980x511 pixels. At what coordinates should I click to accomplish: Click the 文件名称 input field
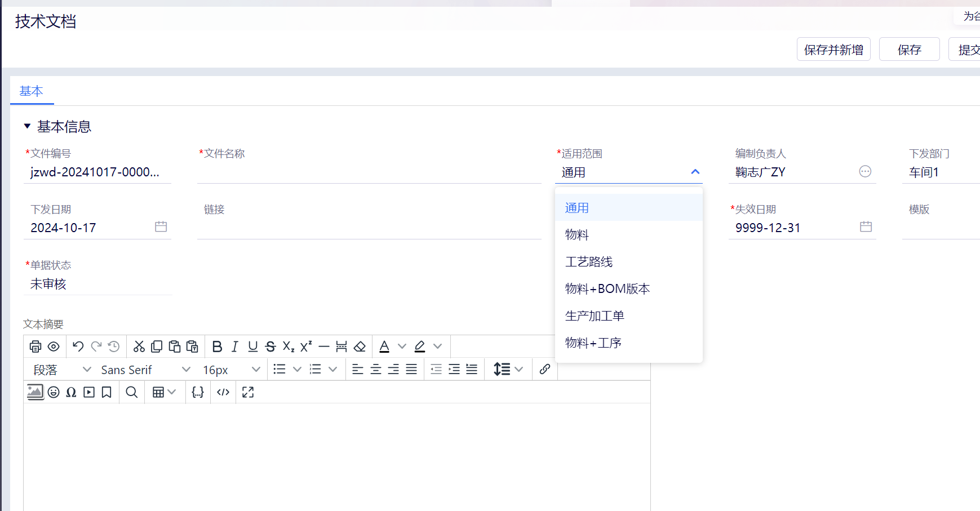(x=369, y=172)
